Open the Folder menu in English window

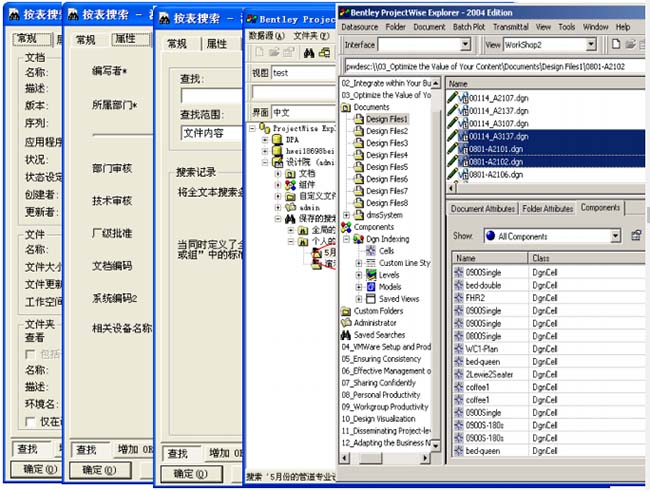[x=395, y=27]
